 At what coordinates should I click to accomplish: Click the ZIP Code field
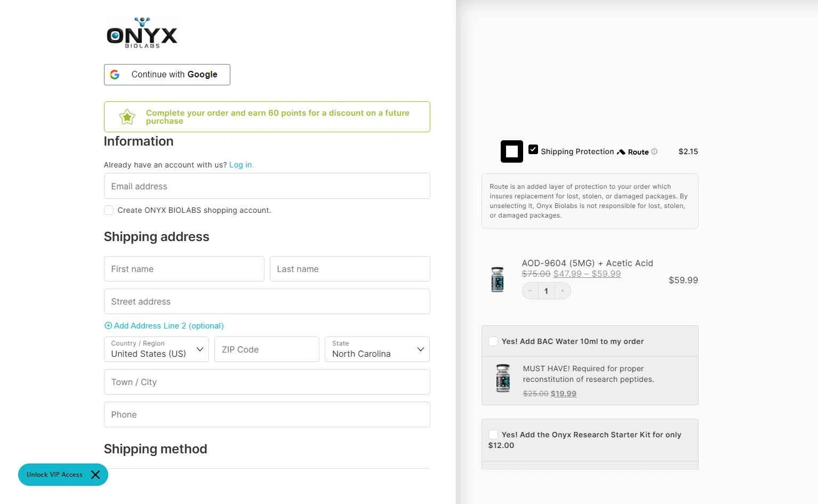point(267,349)
